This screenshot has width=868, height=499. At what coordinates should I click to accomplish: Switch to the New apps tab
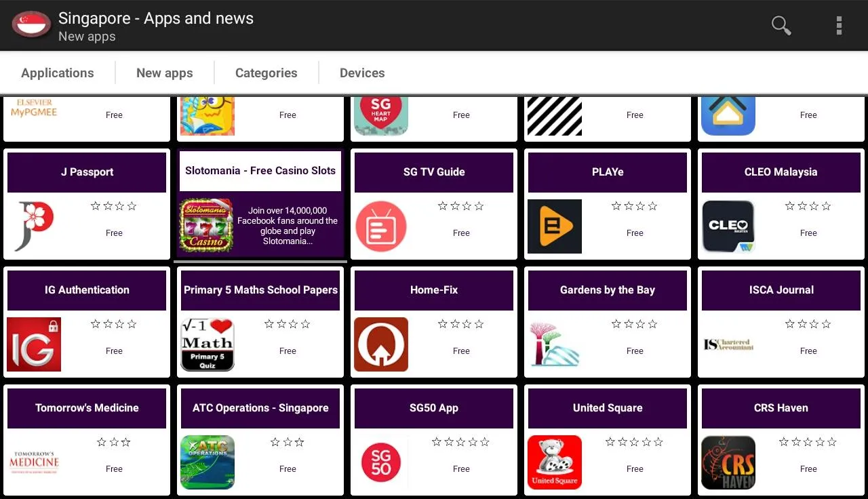[x=165, y=73]
